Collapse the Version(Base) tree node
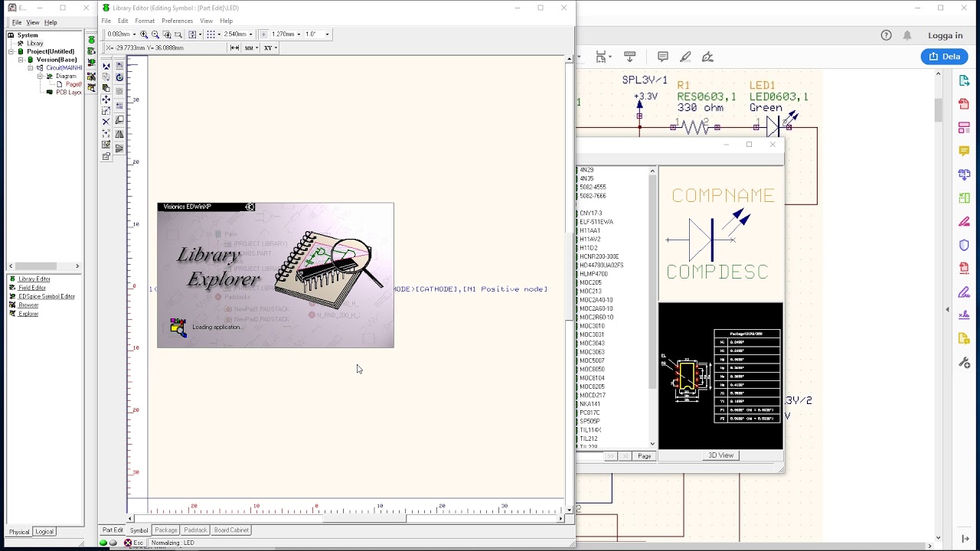Image resolution: width=980 pixels, height=551 pixels. tap(21, 60)
